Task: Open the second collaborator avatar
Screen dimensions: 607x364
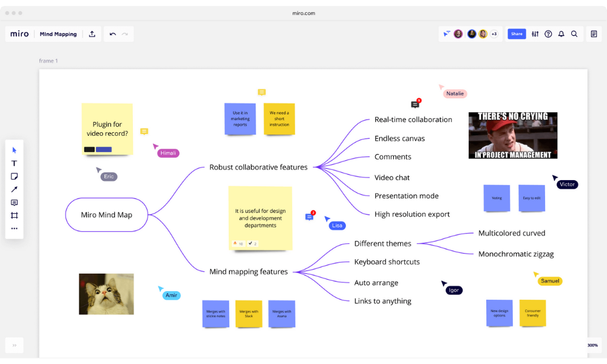Action: [472, 34]
